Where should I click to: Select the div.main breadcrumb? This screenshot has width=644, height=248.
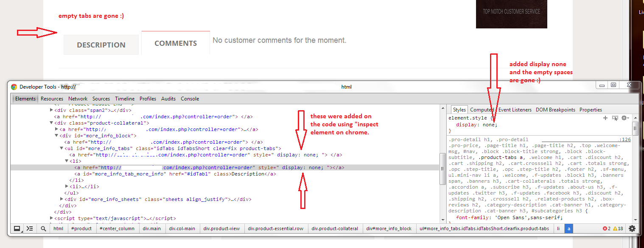click(x=151, y=228)
